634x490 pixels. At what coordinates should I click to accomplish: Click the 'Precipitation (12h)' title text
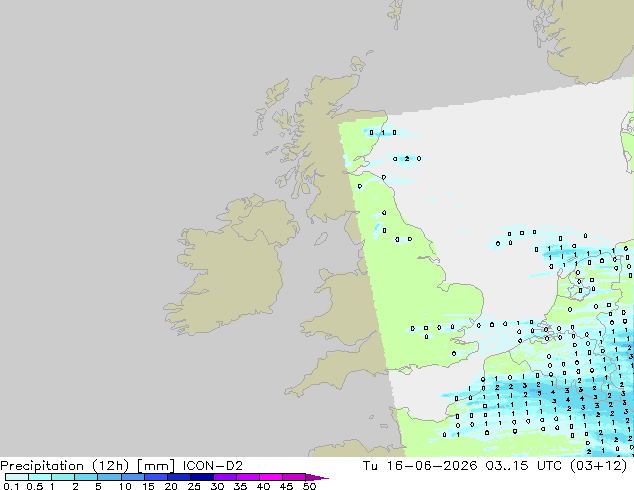tap(65, 466)
